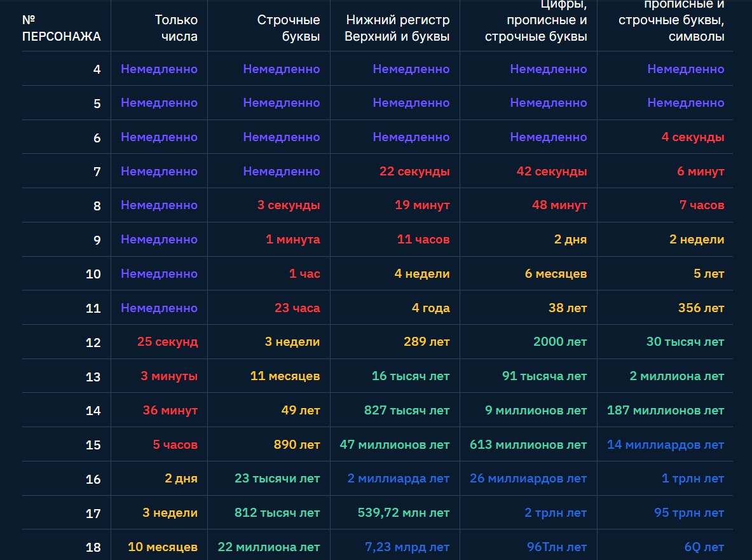The height and width of the screenshot is (560, 752).
Task: Click the "Нижний регистр Верхний и буквы" header
Action: click(397, 29)
